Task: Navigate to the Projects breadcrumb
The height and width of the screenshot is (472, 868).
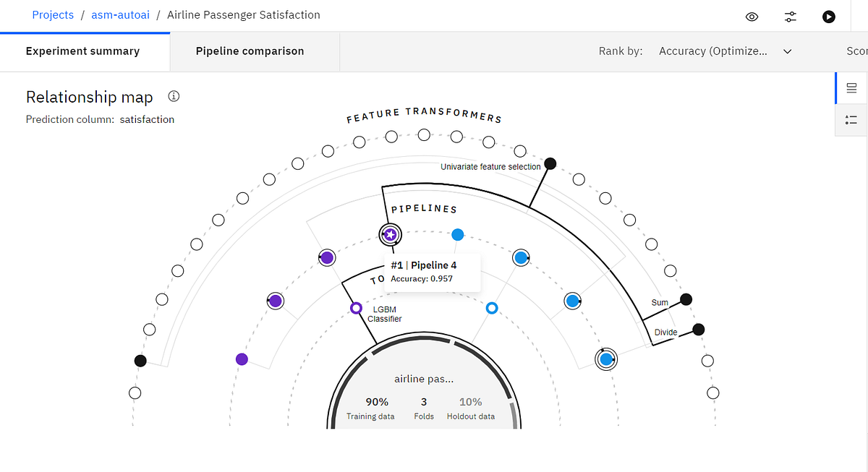Action: 53,14
